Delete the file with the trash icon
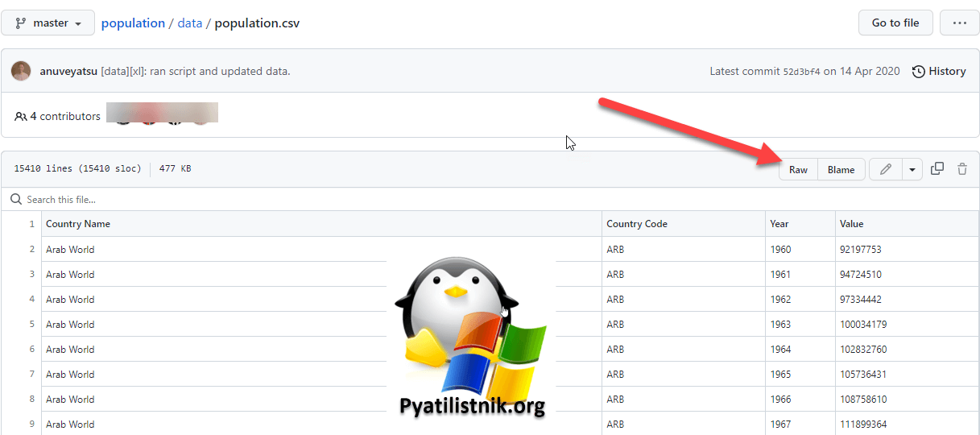Viewport: 980px width, 435px height. click(962, 169)
